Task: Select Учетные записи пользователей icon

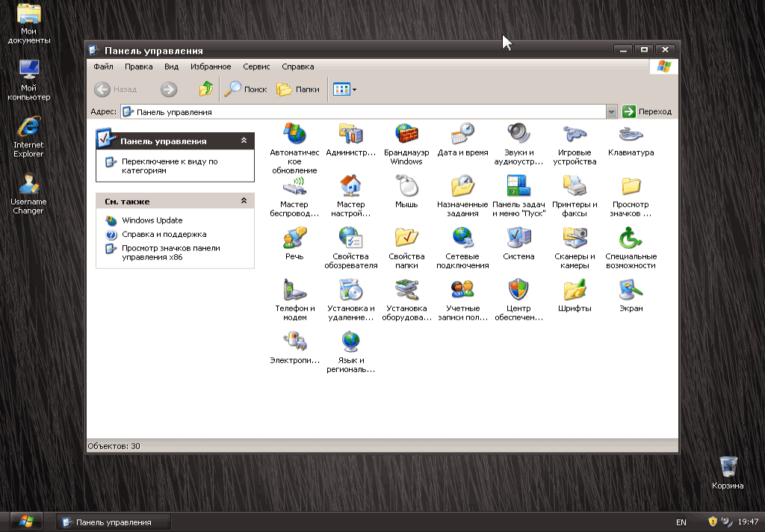Action: point(462,289)
